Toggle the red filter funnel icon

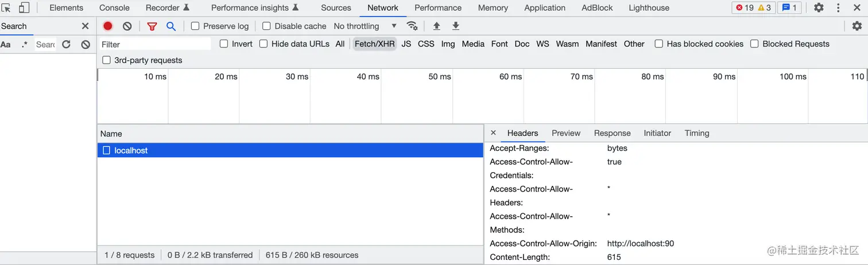(152, 26)
